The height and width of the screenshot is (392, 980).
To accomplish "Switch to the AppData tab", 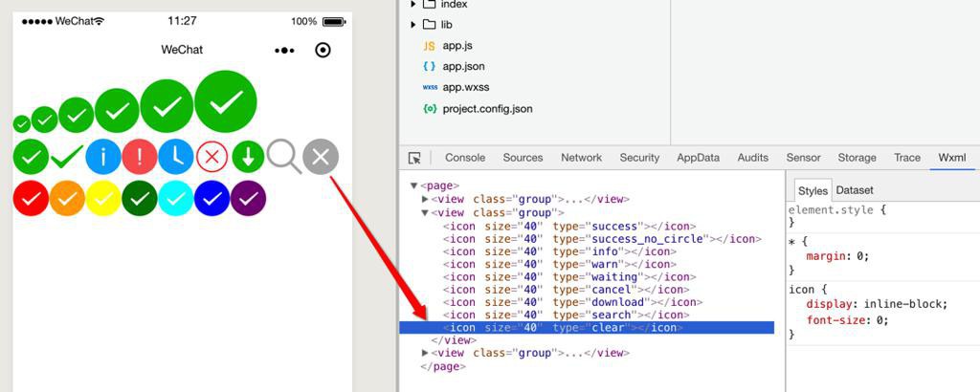I will tap(698, 158).
